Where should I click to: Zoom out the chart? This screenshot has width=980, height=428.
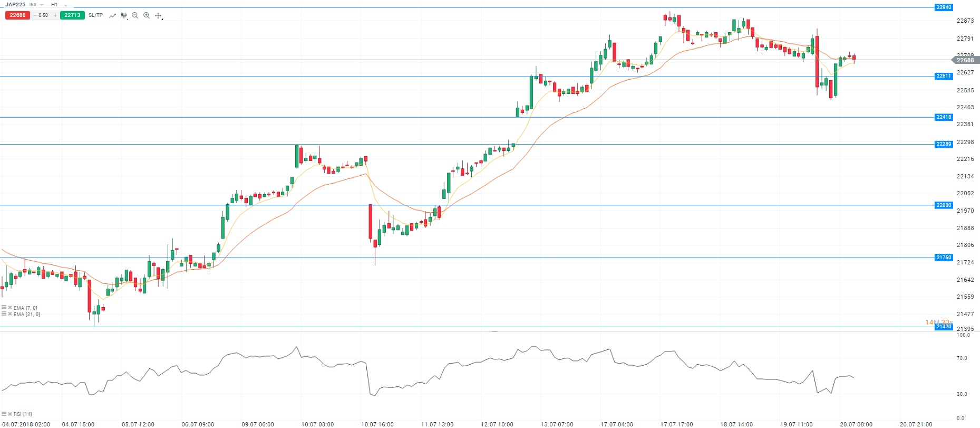135,16
